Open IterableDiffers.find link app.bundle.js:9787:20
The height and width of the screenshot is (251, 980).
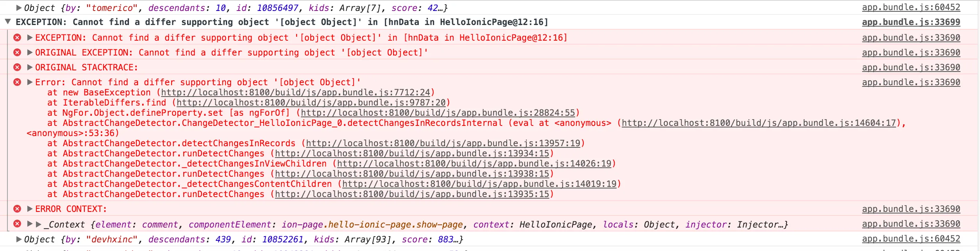coord(311,102)
